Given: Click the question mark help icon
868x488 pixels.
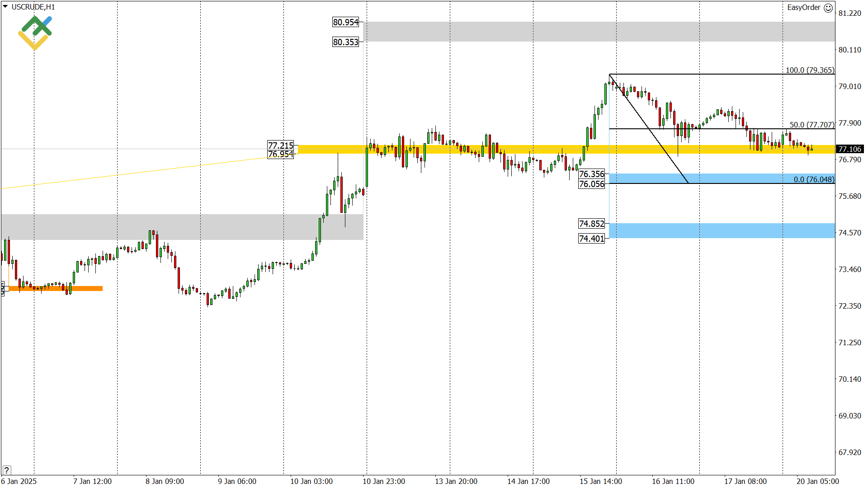Looking at the screenshot, I should (6, 470).
